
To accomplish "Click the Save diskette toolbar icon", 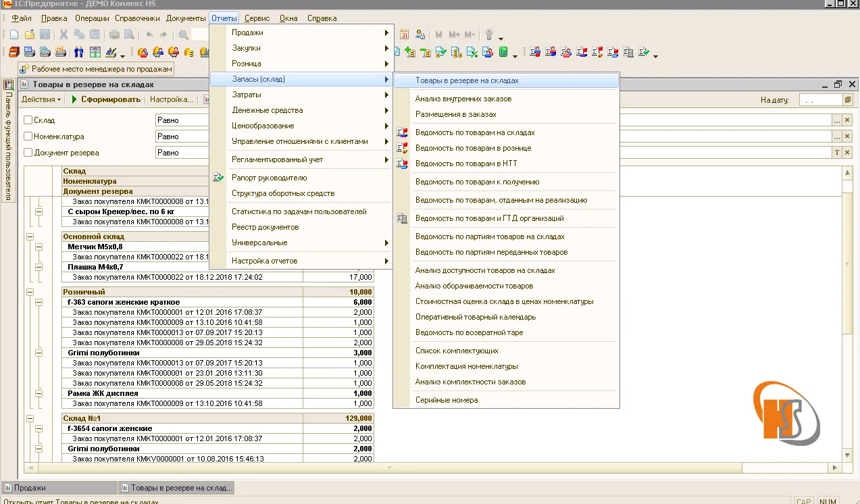I will click(45, 34).
